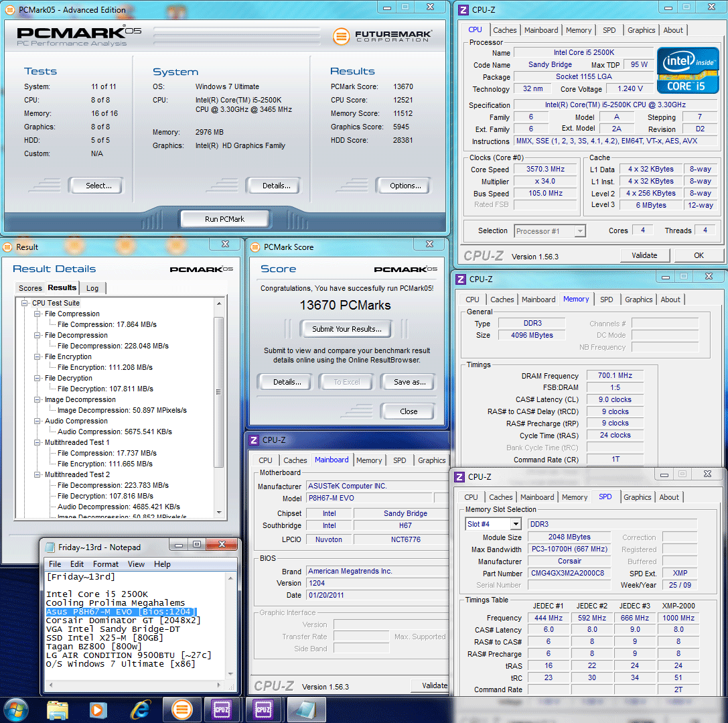
Task: Click Save as... in PCMark Score
Action: 409,382
